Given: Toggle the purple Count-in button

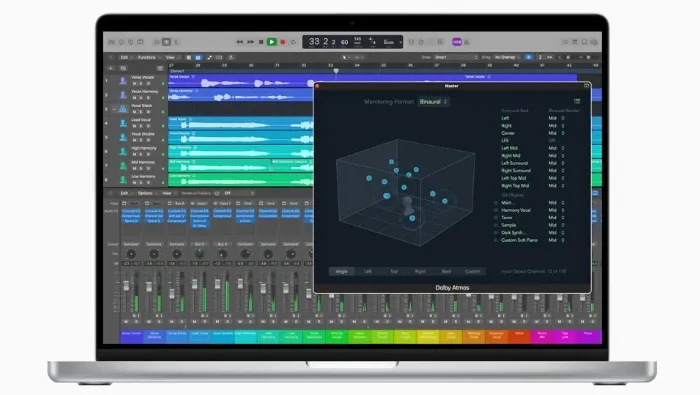Looking at the screenshot, I should point(457,42).
